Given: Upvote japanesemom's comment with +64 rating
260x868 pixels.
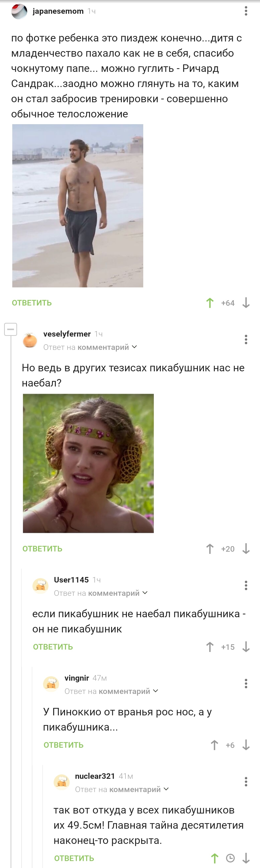Looking at the screenshot, I should [210, 303].
